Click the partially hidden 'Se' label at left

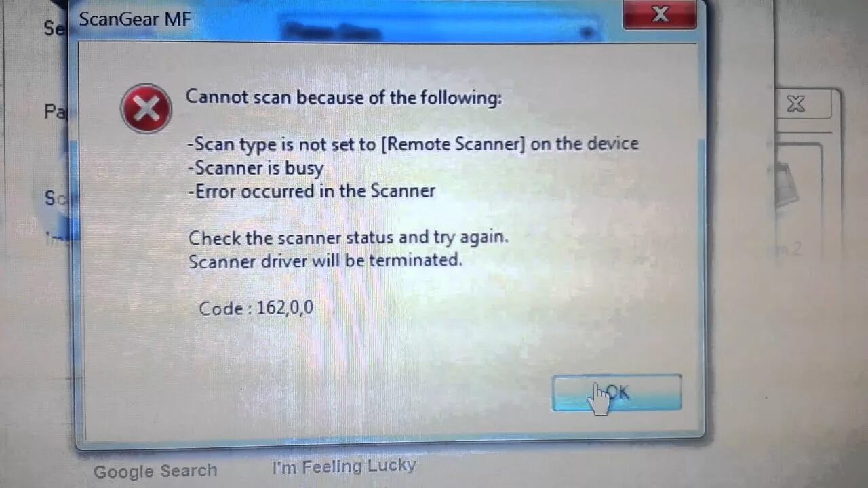click(54, 28)
